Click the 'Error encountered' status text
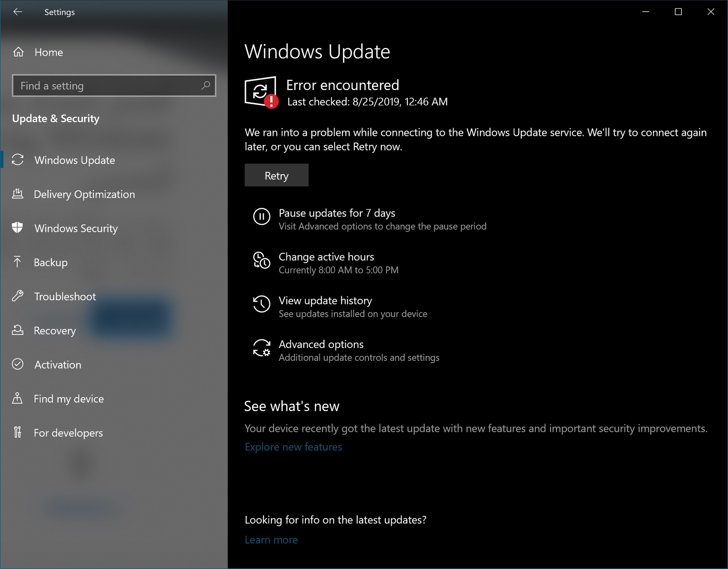The height and width of the screenshot is (569, 728). pyautogui.click(x=343, y=85)
